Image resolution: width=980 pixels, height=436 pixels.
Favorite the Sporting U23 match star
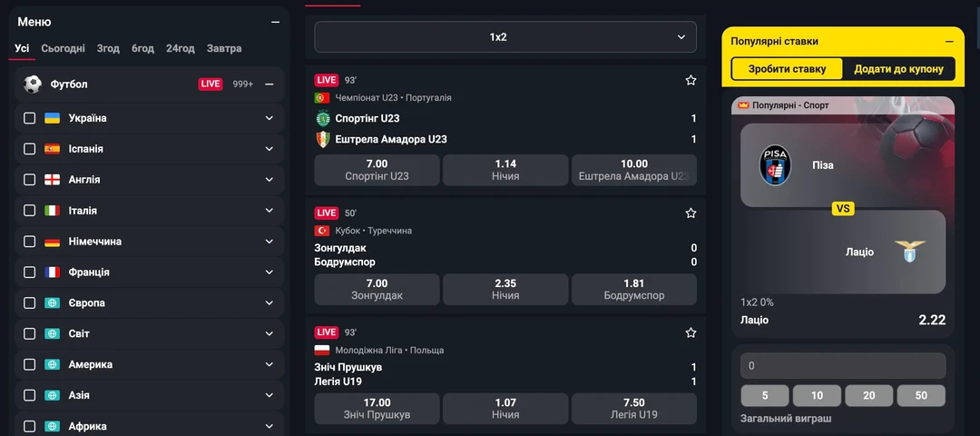(691, 80)
